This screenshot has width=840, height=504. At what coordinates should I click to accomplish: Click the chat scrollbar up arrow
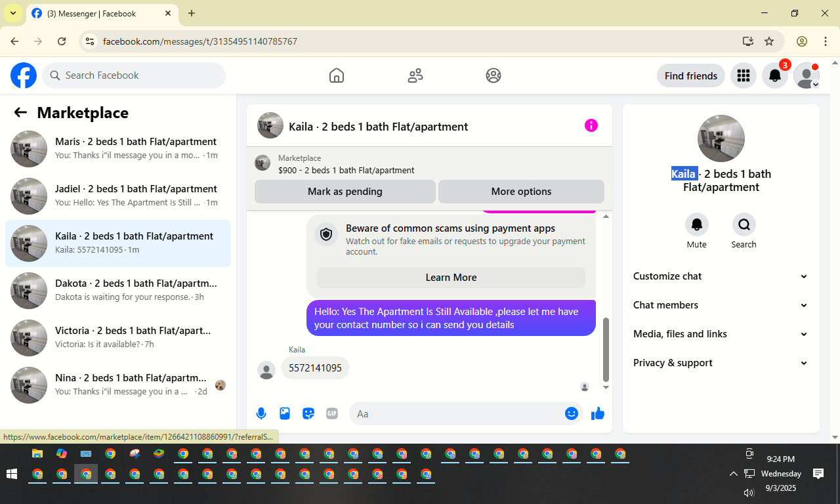[x=606, y=217]
